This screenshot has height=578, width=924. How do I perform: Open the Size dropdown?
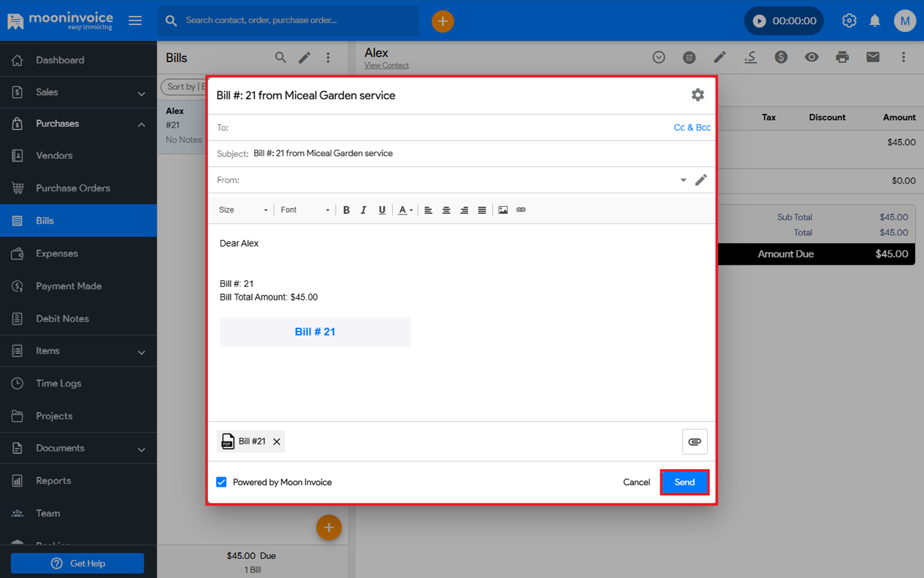point(243,210)
